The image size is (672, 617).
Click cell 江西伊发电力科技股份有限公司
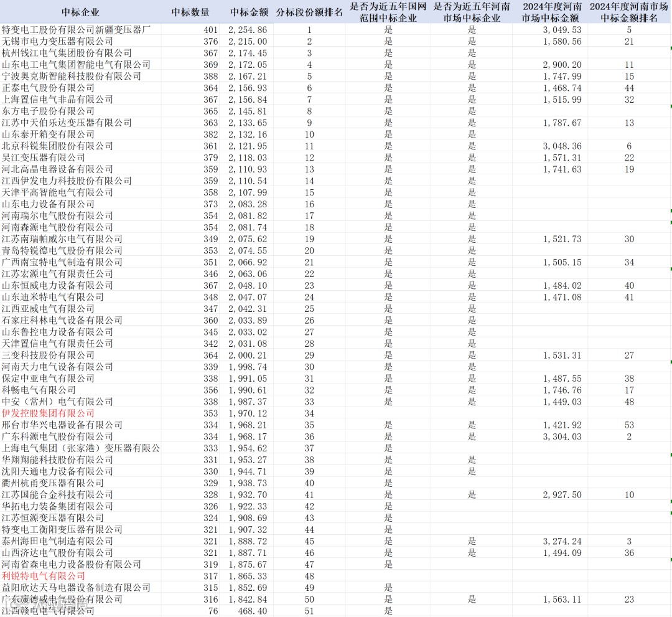pos(67,181)
